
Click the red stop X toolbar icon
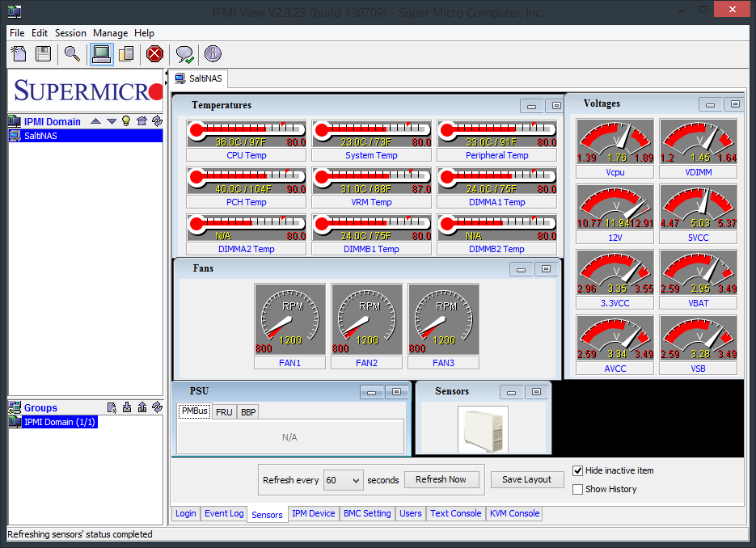pos(154,53)
